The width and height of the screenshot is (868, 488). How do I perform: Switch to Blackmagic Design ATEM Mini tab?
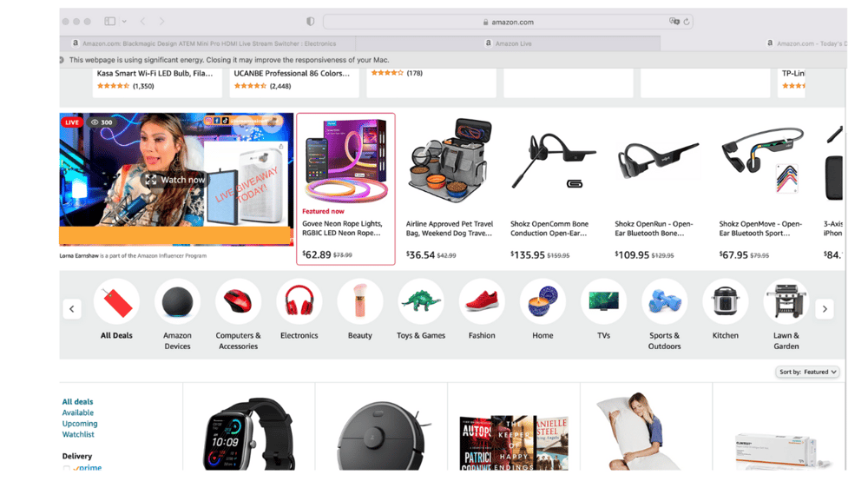pyautogui.click(x=207, y=43)
